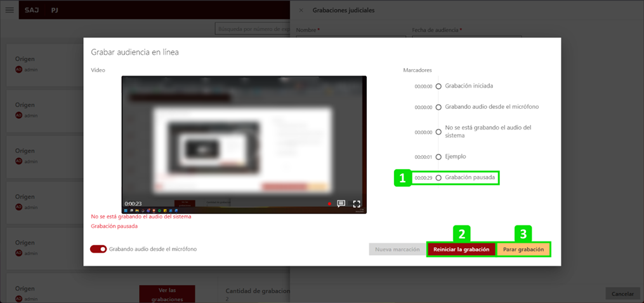
Task: Click 'Ver las grabaciones' button
Action: [167, 294]
